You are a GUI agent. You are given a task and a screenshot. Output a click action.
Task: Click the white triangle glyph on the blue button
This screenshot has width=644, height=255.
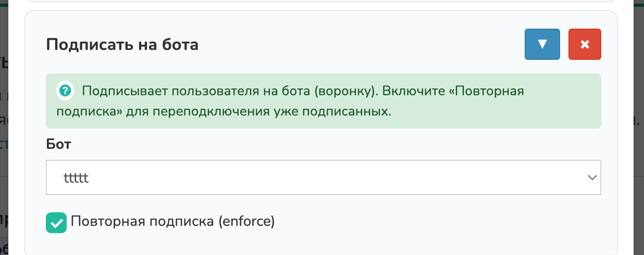[x=542, y=44]
